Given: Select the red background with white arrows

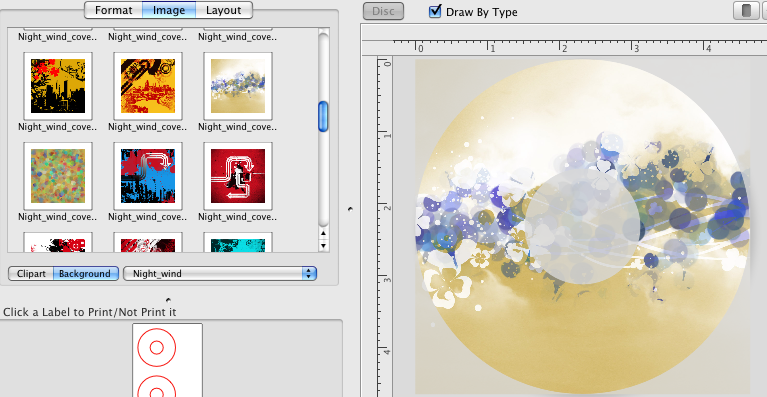Looking at the screenshot, I should pyautogui.click(x=238, y=176).
